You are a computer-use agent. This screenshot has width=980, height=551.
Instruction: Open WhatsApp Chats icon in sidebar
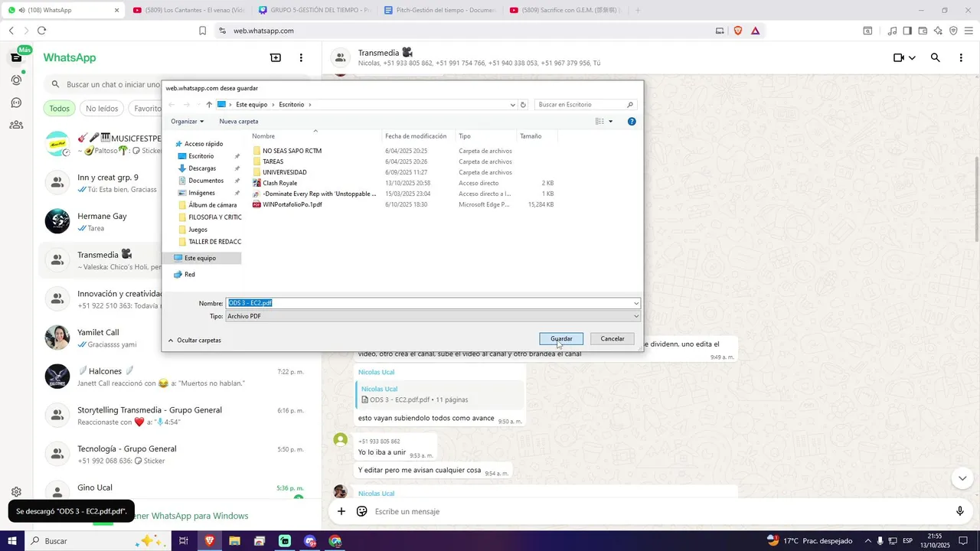[x=16, y=57]
